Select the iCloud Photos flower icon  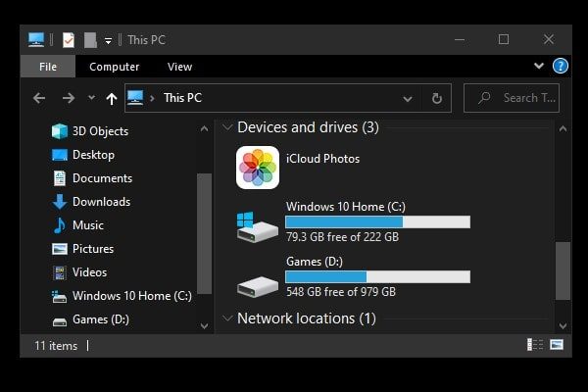(258, 168)
